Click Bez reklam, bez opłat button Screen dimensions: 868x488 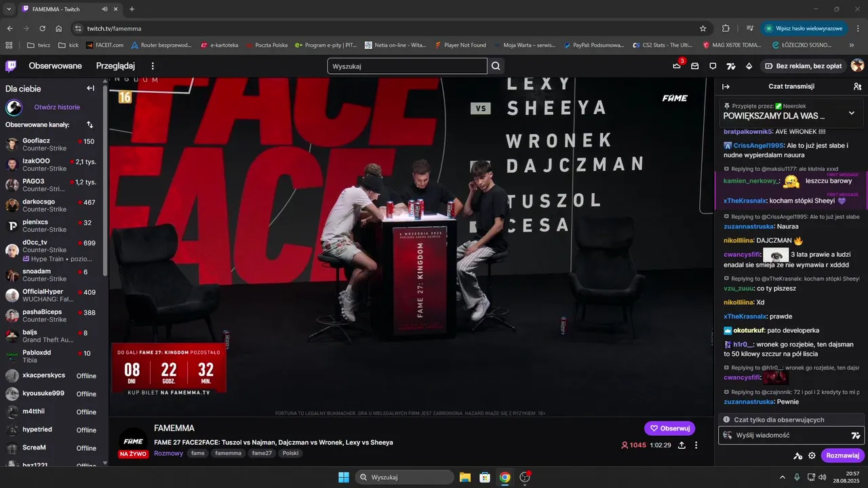[804, 66]
